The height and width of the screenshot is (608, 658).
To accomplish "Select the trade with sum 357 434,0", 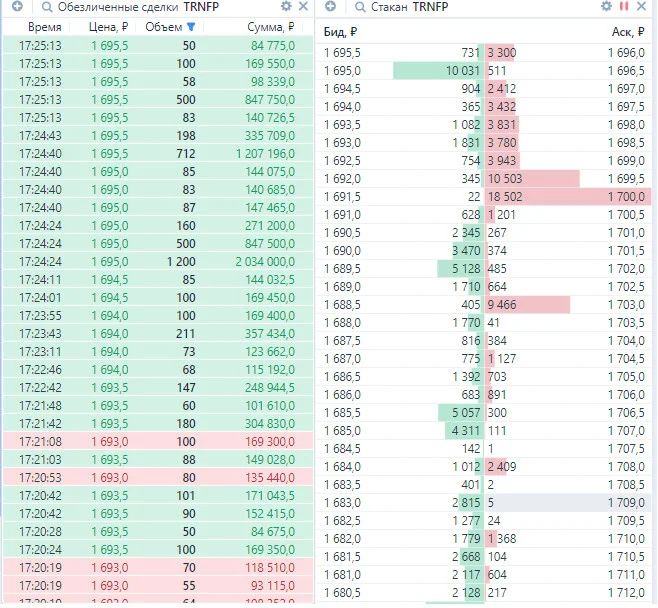I will (158, 334).
